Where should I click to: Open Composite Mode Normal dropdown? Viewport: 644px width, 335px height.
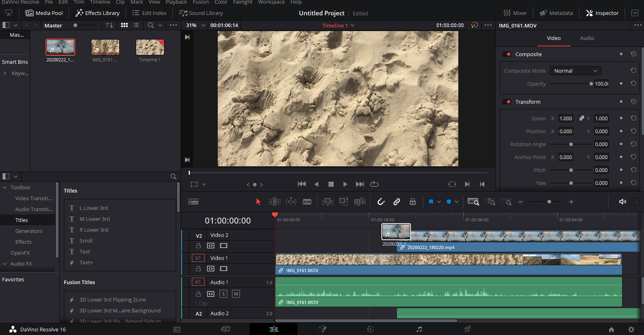[x=575, y=71]
